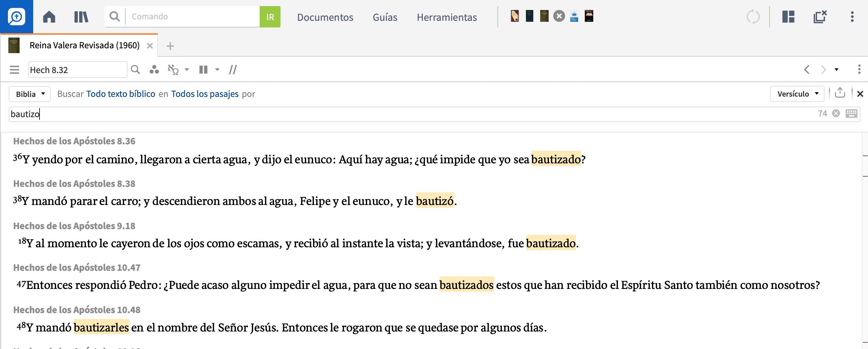
Task: Toggle the interlinear display icon
Action: point(173,70)
